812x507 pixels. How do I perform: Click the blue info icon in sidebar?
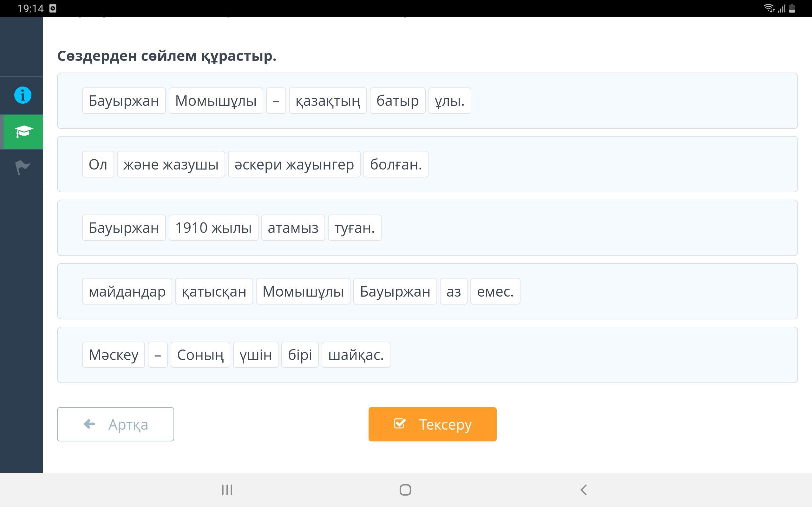[x=23, y=95]
